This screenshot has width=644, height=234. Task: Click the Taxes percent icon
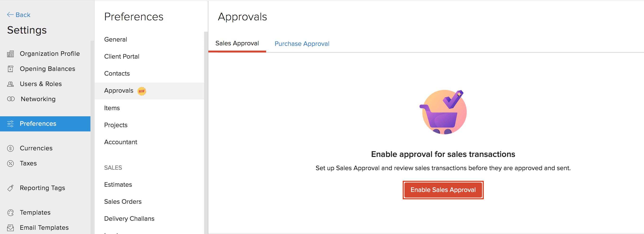pyautogui.click(x=10, y=164)
